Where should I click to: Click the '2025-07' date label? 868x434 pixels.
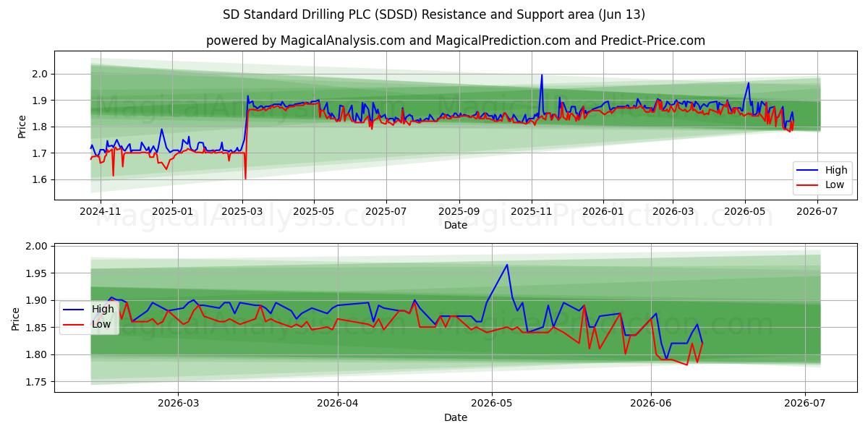386,211
